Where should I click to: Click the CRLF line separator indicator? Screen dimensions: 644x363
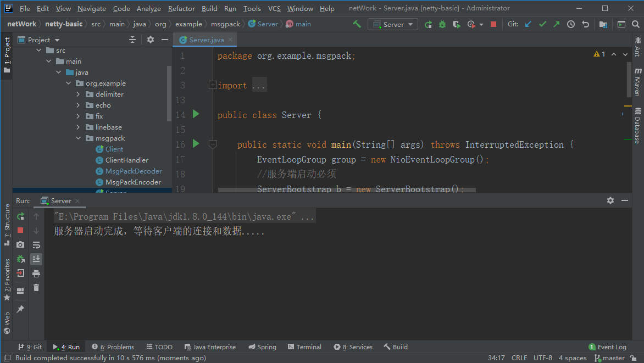click(519, 358)
